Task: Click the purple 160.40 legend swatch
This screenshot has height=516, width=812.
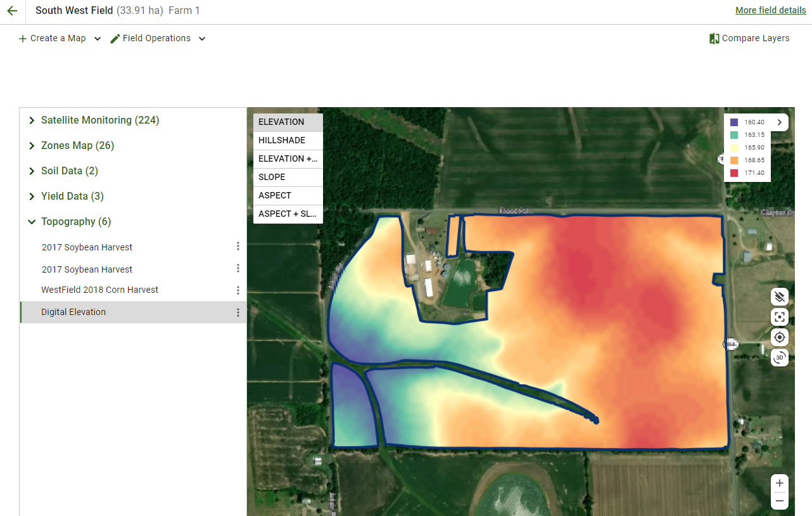Action: point(734,122)
